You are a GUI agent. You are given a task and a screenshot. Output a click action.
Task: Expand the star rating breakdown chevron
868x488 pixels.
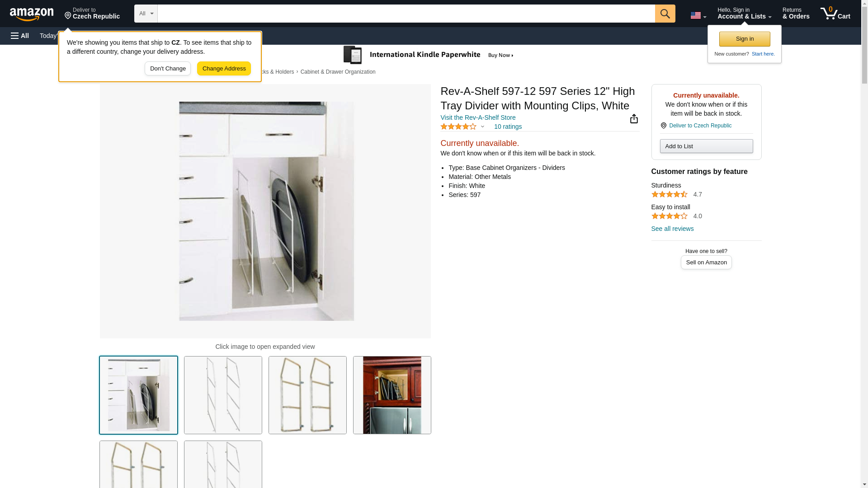coord(482,127)
